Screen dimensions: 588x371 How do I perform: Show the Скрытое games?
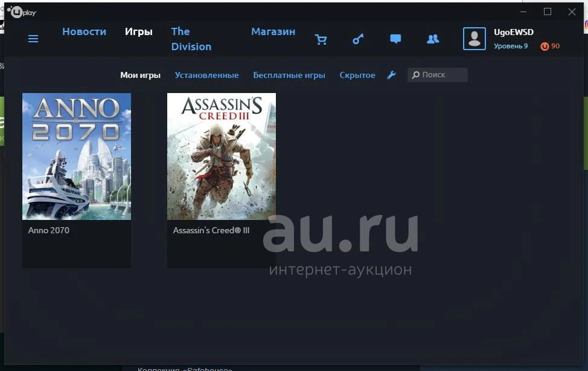pos(357,75)
